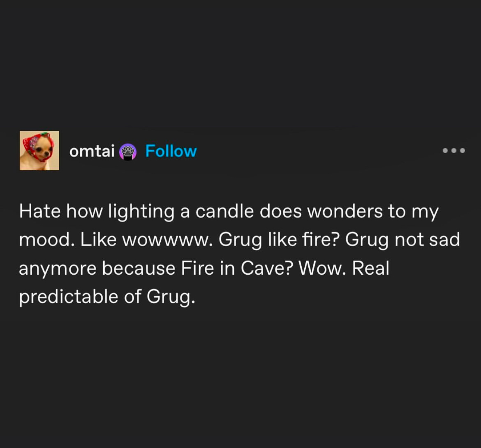Follow the omtai blog

click(171, 151)
